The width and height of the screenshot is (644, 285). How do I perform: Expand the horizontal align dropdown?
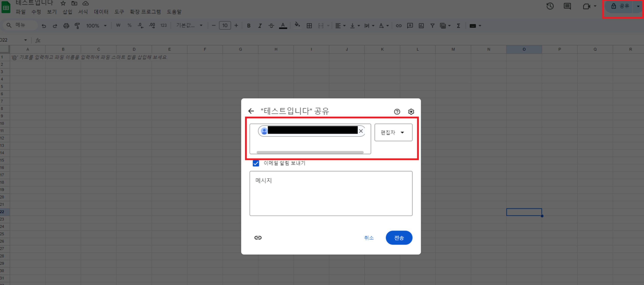(344, 26)
